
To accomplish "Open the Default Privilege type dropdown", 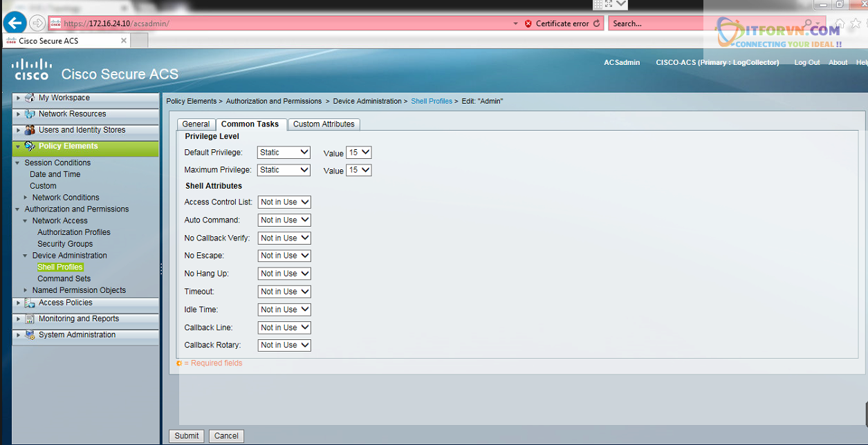I will tap(284, 152).
